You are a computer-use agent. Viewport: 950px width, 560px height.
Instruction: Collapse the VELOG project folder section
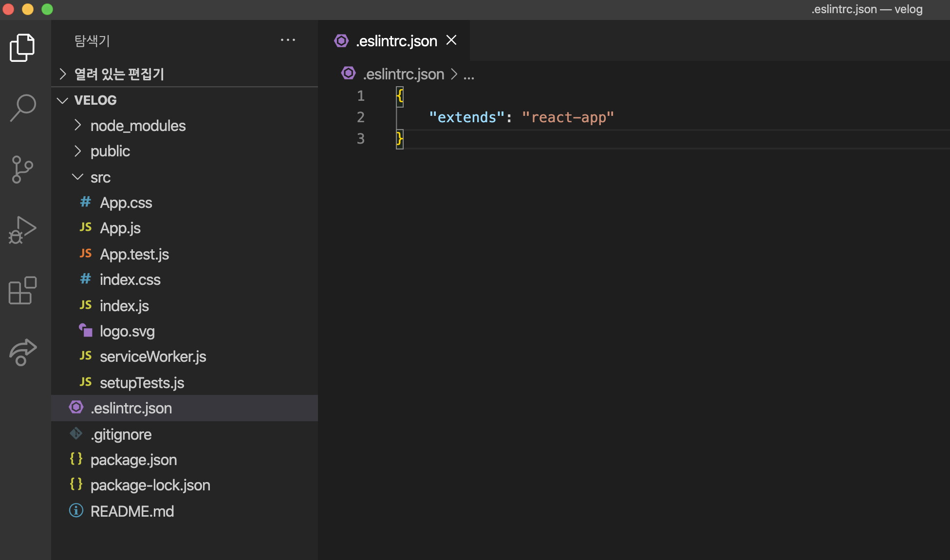coord(185,100)
